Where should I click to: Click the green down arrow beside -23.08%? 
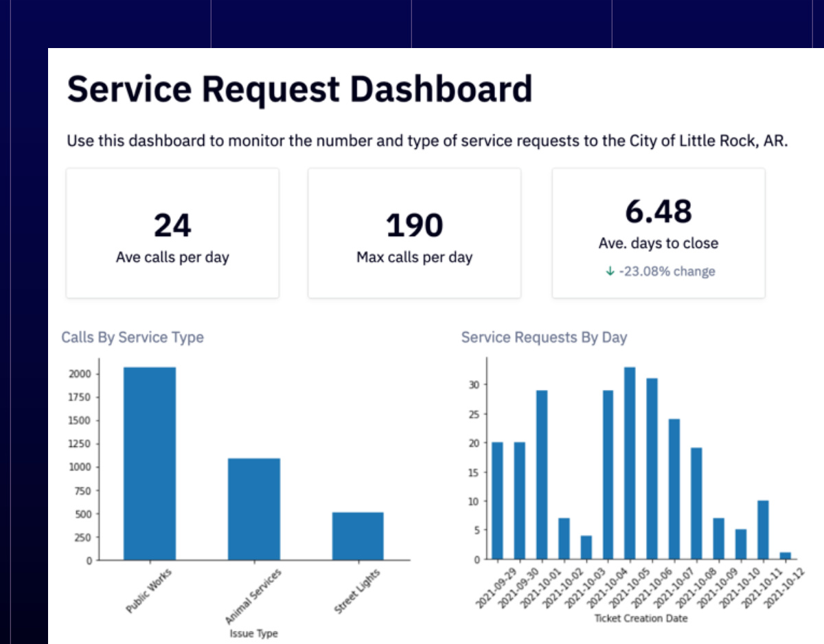tap(610, 271)
